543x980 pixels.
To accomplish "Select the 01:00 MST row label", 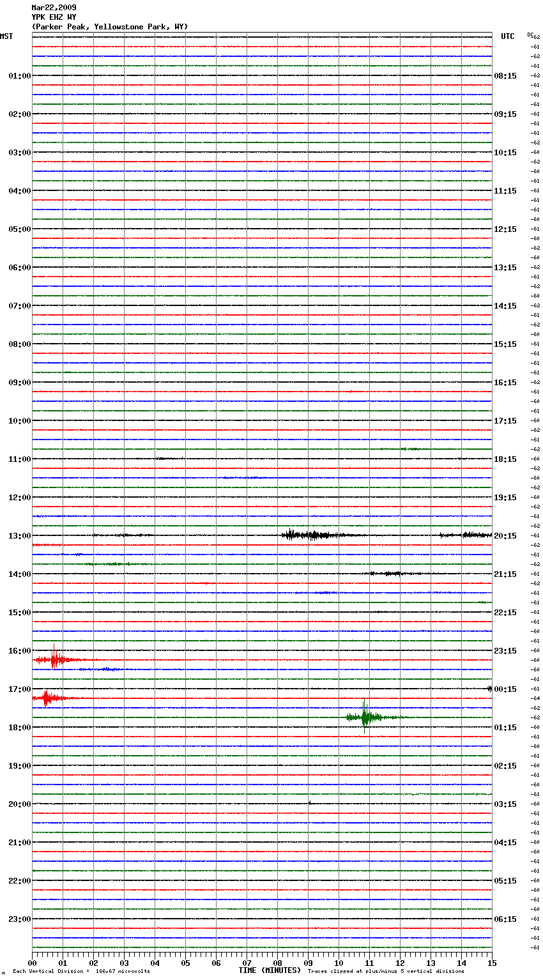I will point(19,76).
